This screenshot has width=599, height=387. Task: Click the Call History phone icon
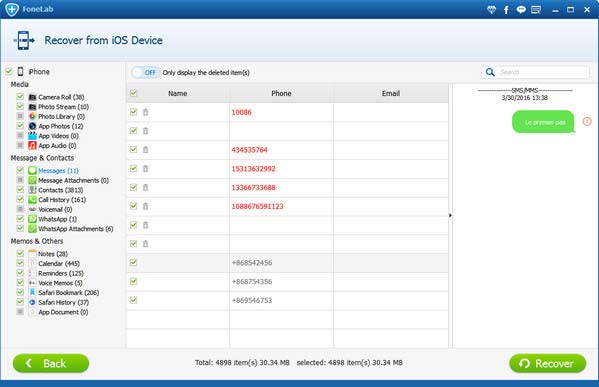tap(32, 199)
